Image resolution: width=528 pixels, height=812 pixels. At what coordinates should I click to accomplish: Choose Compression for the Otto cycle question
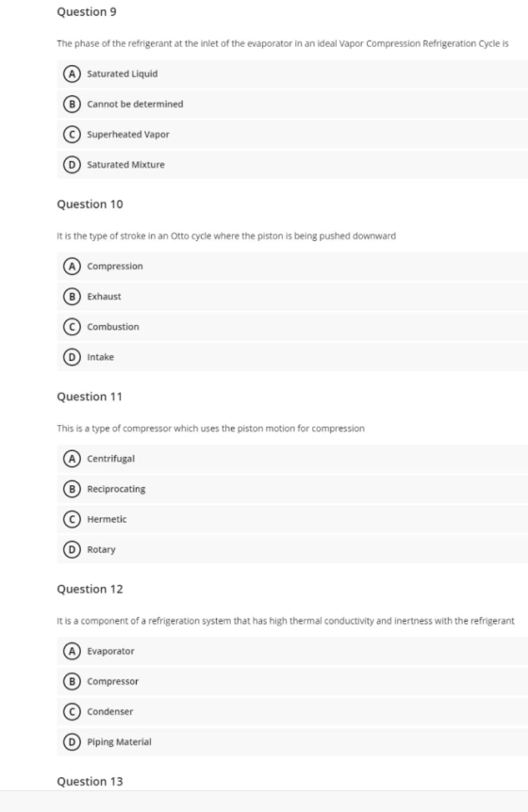point(292,267)
